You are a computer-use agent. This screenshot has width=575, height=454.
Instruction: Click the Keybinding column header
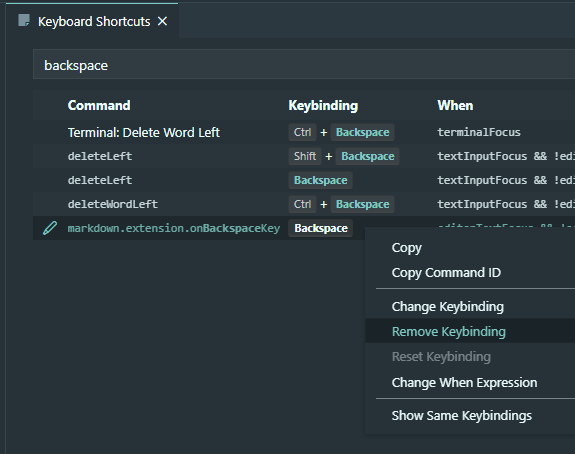(x=323, y=106)
